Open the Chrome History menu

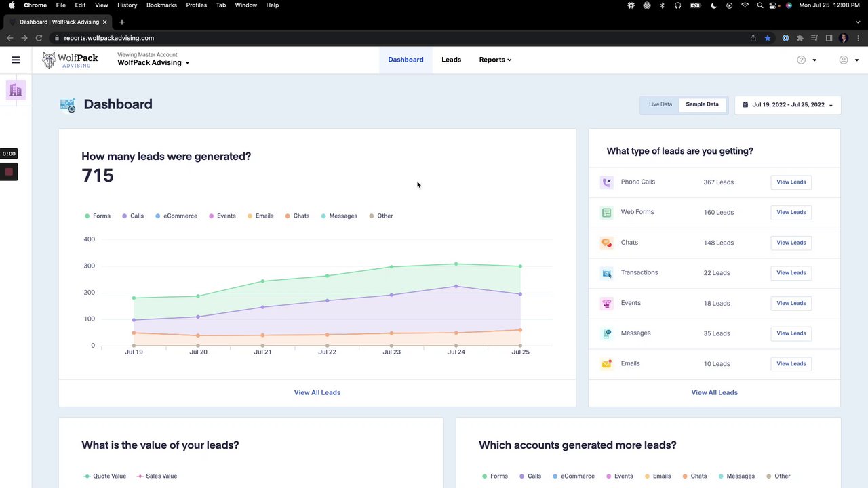(x=127, y=5)
